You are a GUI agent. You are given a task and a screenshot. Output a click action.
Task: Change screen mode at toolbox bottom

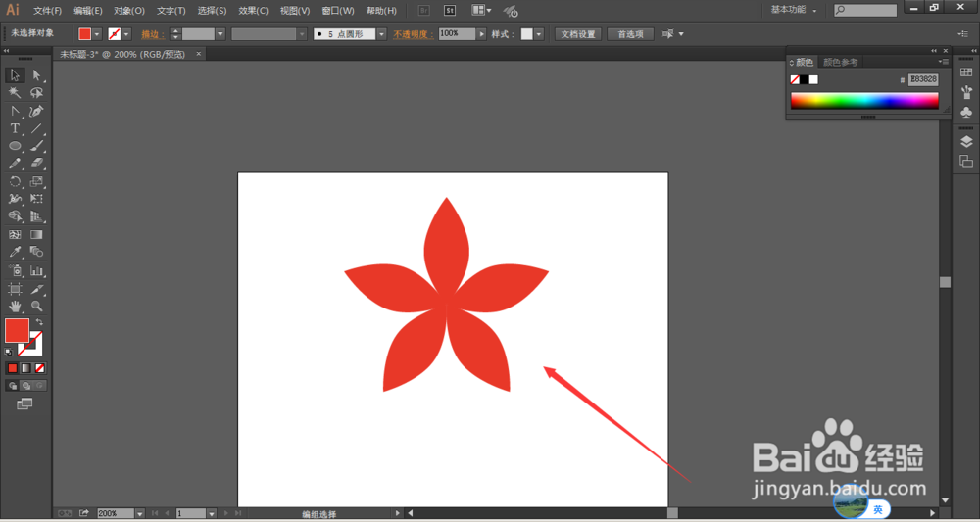tap(25, 404)
